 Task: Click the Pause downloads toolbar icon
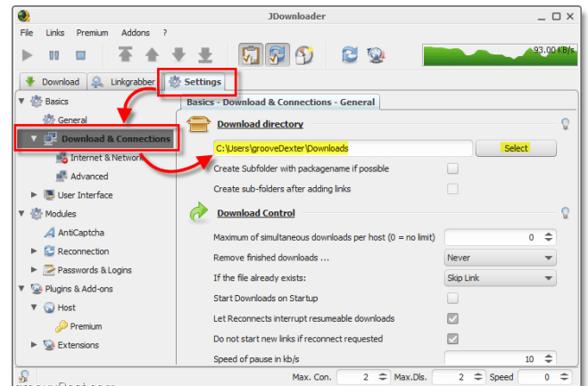[54, 55]
